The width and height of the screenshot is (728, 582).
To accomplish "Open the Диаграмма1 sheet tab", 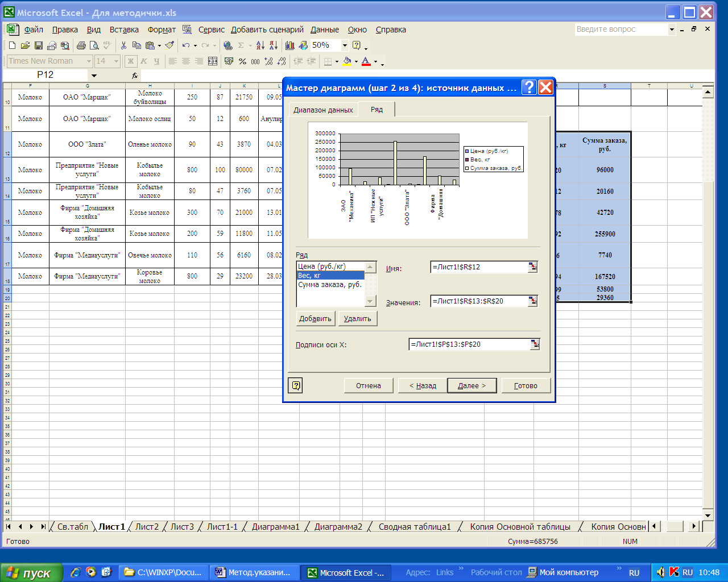I will pos(275,527).
